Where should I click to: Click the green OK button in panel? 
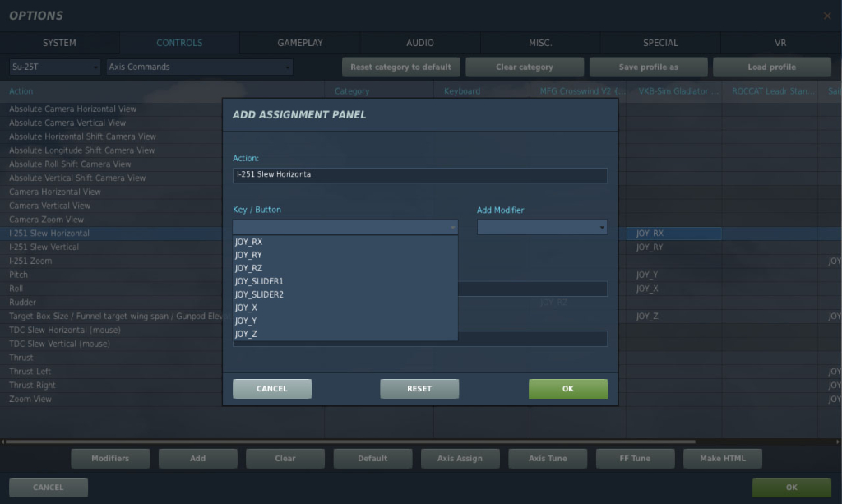pyautogui.click(x=567, y=389)
